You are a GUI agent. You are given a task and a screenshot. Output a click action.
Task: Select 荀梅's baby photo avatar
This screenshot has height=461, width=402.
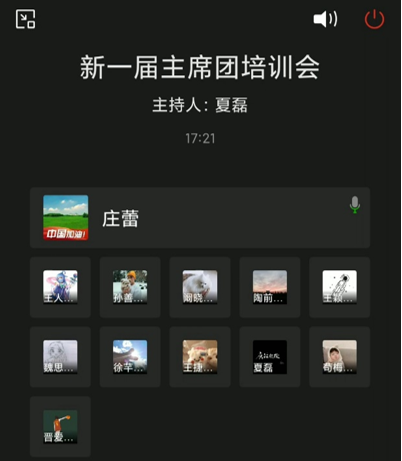339,357
